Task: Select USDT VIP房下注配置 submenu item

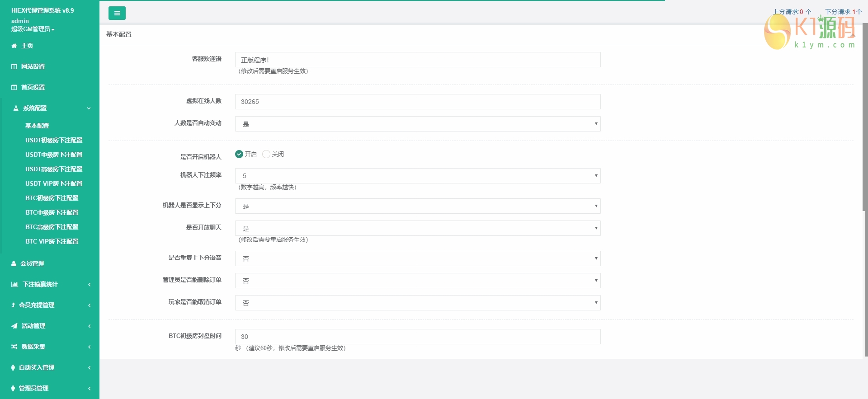Action: tap(54, 183)
